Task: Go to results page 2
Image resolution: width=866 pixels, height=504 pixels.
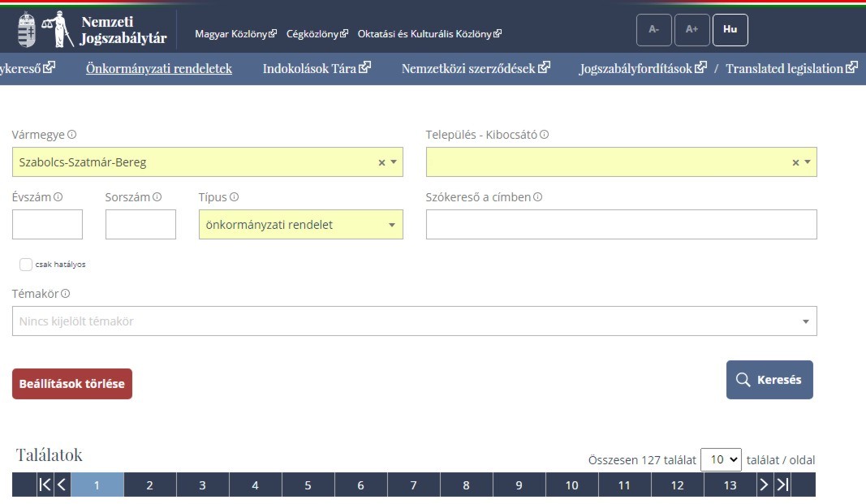Action: tap(149, 485)
